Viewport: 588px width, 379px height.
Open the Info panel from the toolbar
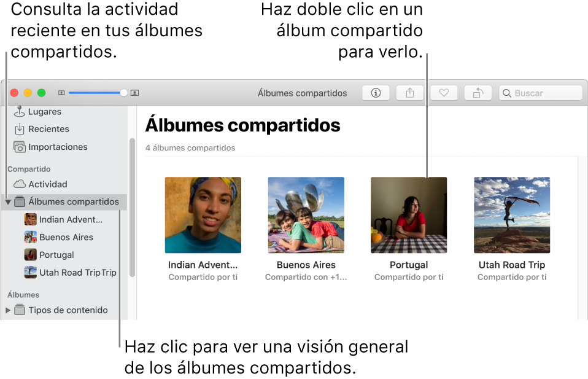click(x=376, y=93)
